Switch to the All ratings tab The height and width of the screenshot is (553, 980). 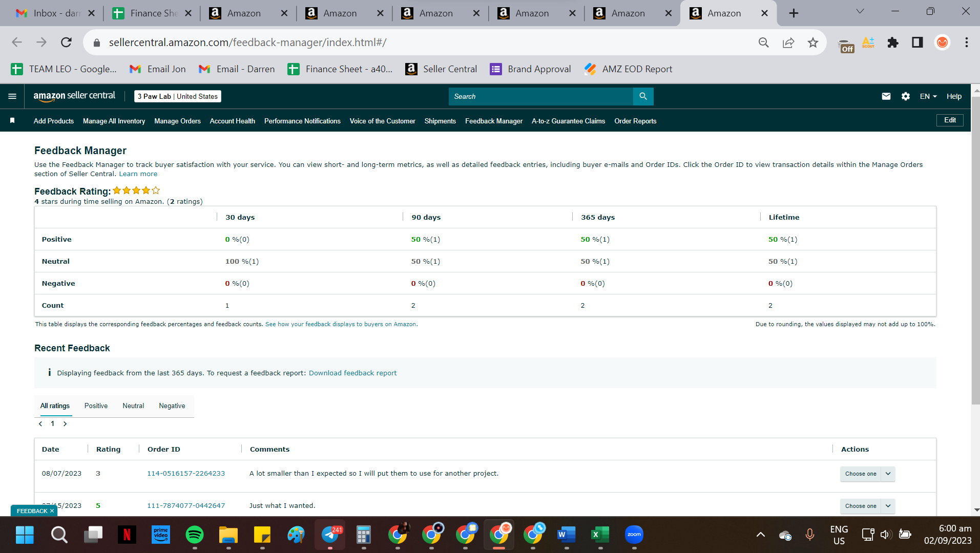coord(55,406)
